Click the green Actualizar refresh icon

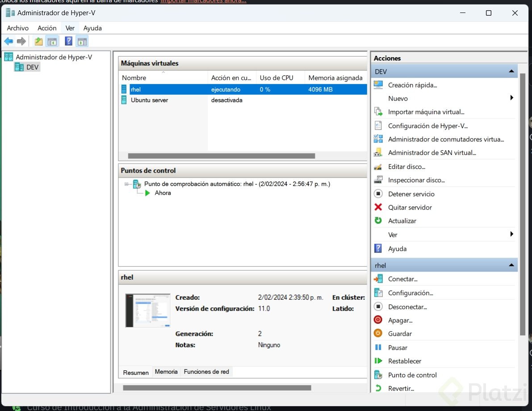coord(378,221)
